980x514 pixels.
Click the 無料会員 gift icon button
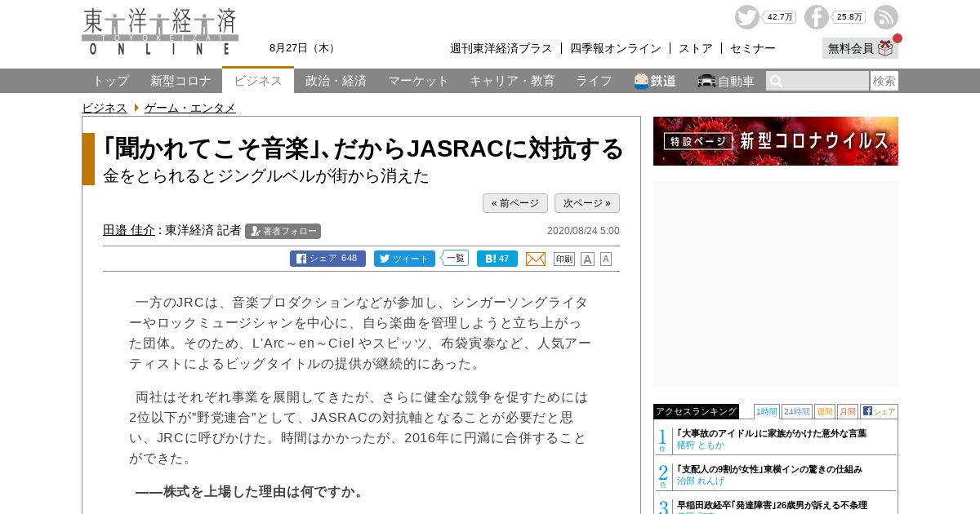(860, 48)
